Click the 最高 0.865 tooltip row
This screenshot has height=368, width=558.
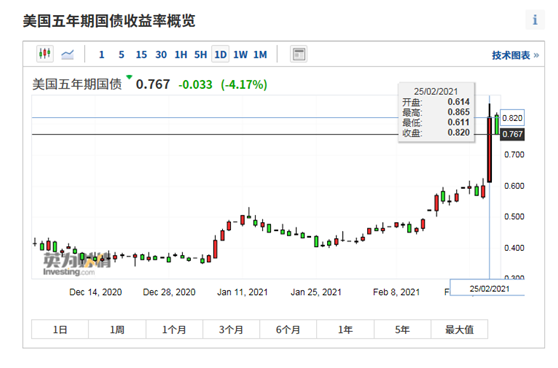coord(436,112)
